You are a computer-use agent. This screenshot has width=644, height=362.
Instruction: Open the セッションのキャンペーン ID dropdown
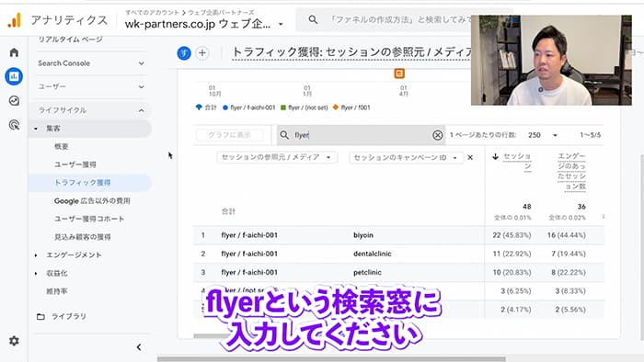[x=407, y=157]
